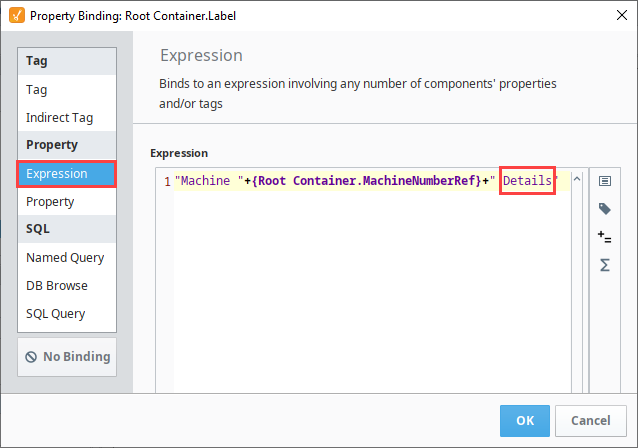Click the "Machine " string in expression
This screenshot has height=448, width=638.
coord(209,180)
